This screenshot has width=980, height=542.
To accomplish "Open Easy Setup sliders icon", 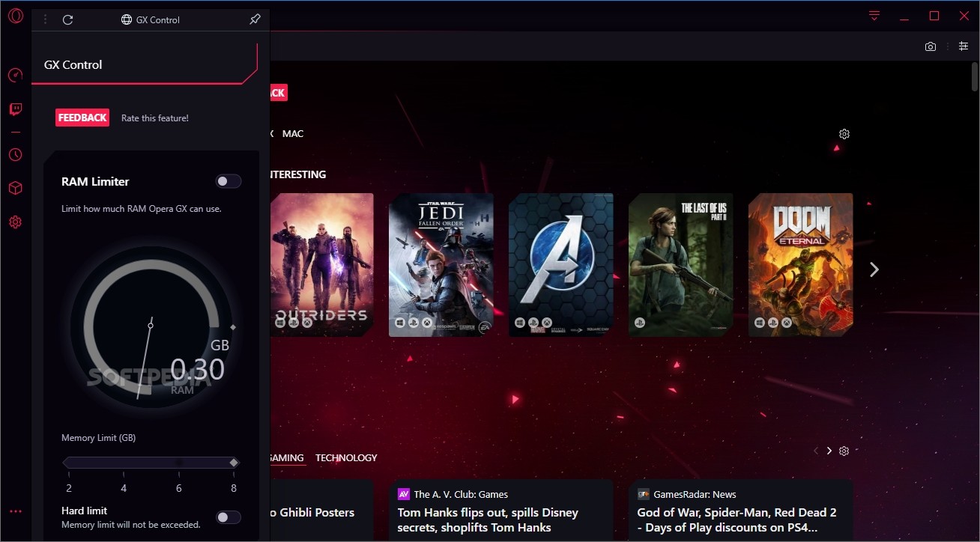I will pos(964,46).
